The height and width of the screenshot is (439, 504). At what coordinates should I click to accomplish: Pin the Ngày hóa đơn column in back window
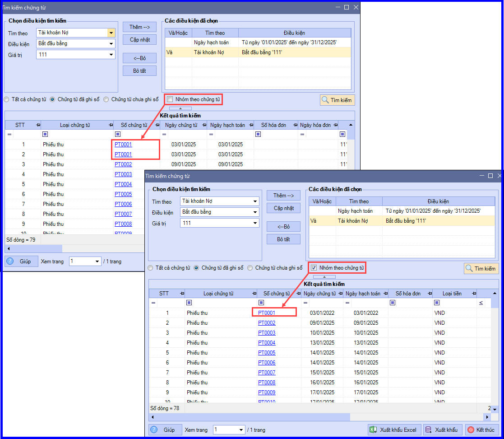point(336,125)
